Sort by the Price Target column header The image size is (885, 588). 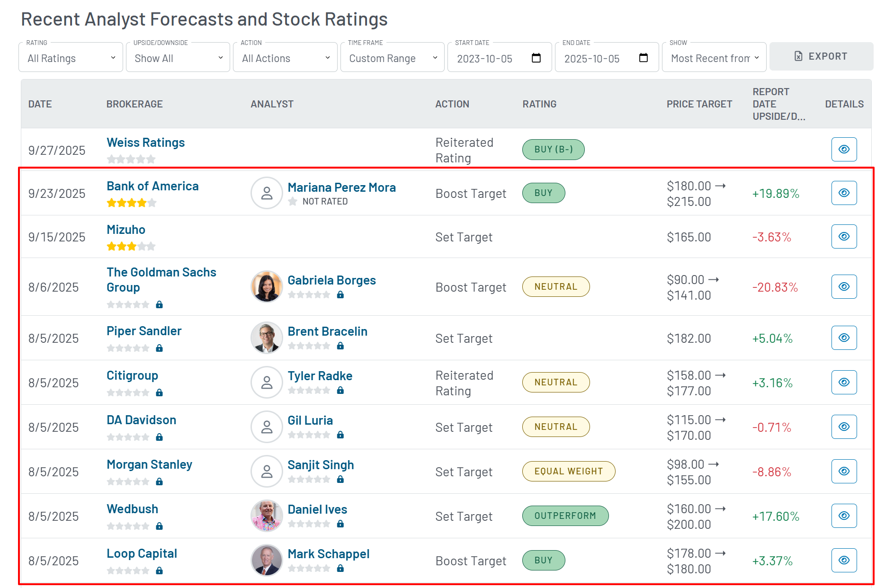699,104
